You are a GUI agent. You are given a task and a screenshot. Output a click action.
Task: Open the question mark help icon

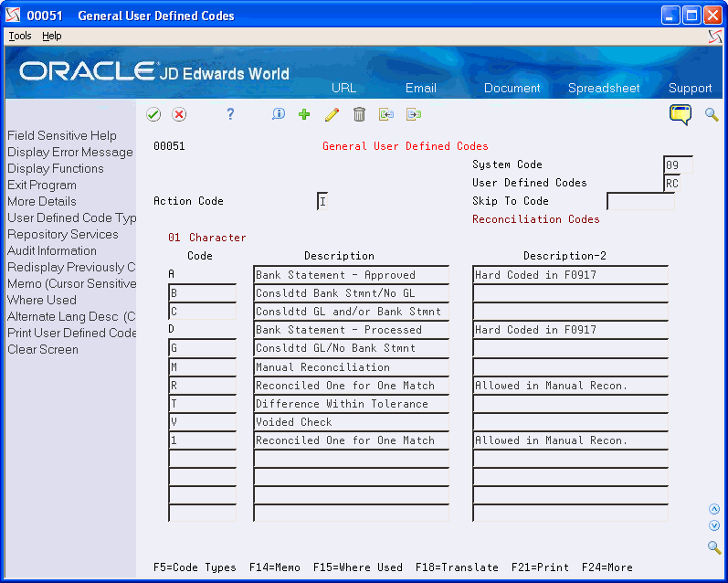(x=230, y=114)
